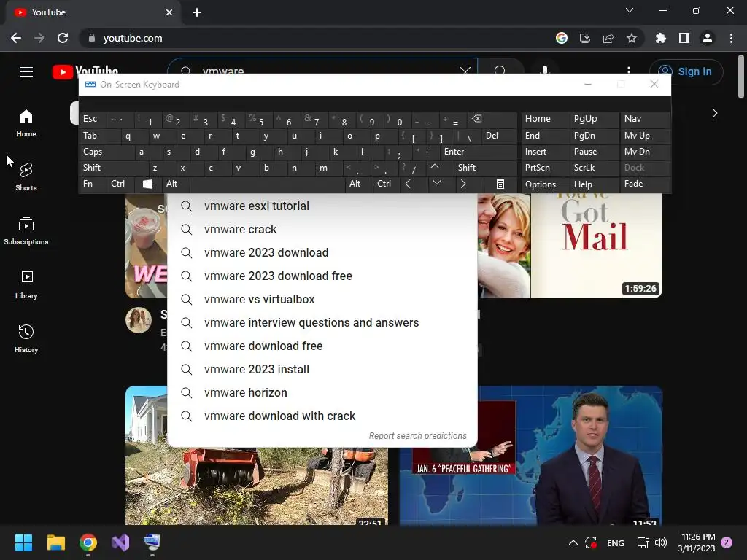
Task: Open the YouTube hamburger guide menu
Action: 26,71
